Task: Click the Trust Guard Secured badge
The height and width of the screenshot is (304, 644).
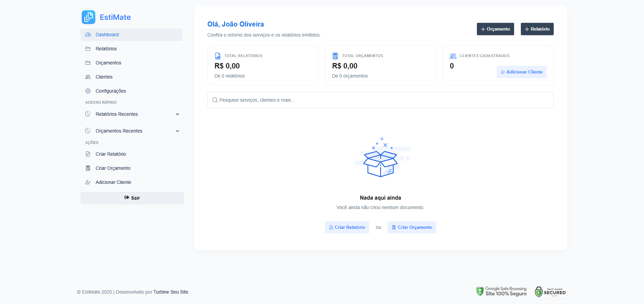Action: (550, 292)
